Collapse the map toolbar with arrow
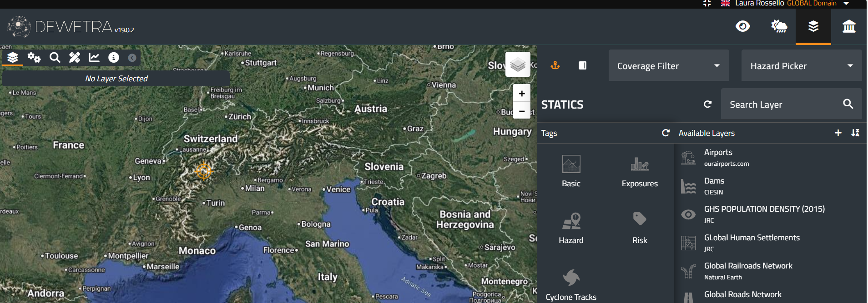 (132, 58)
